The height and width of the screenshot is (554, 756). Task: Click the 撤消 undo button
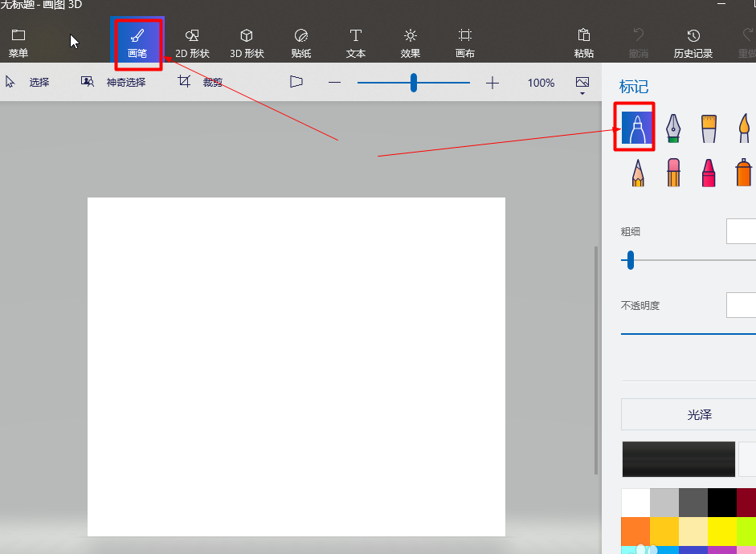point(639,43)
